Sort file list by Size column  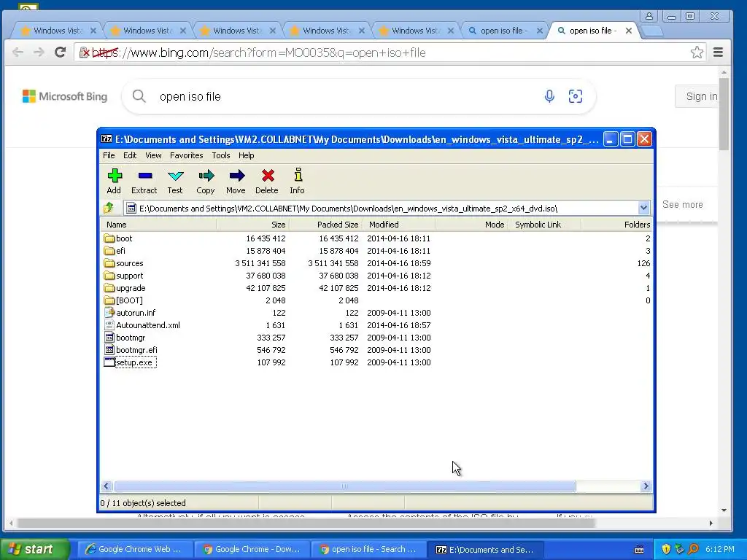(x=253, y=225)
